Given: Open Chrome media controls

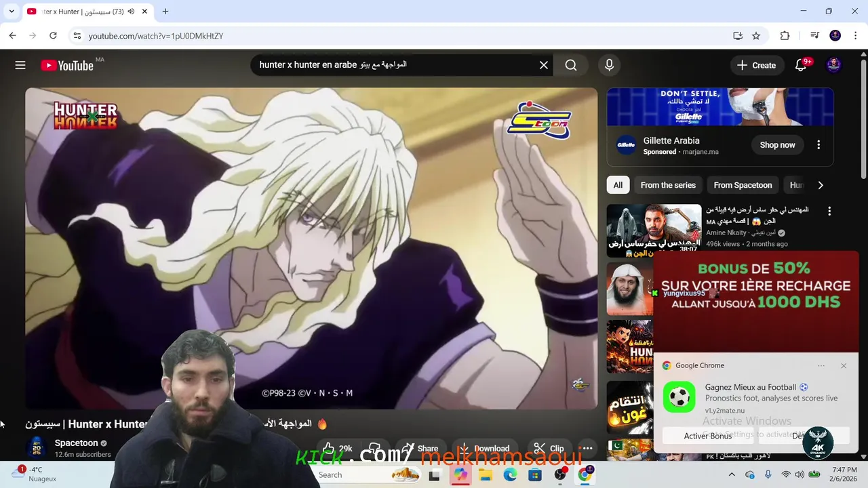Looking at the screenshot, I should tap(815, 36).
